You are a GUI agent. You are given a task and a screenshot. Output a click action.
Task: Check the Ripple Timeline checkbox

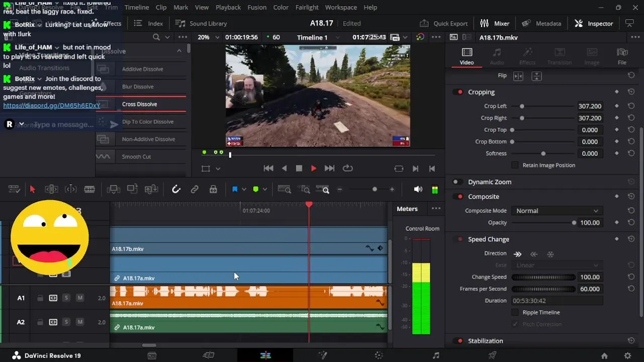[x=515, y=313]
